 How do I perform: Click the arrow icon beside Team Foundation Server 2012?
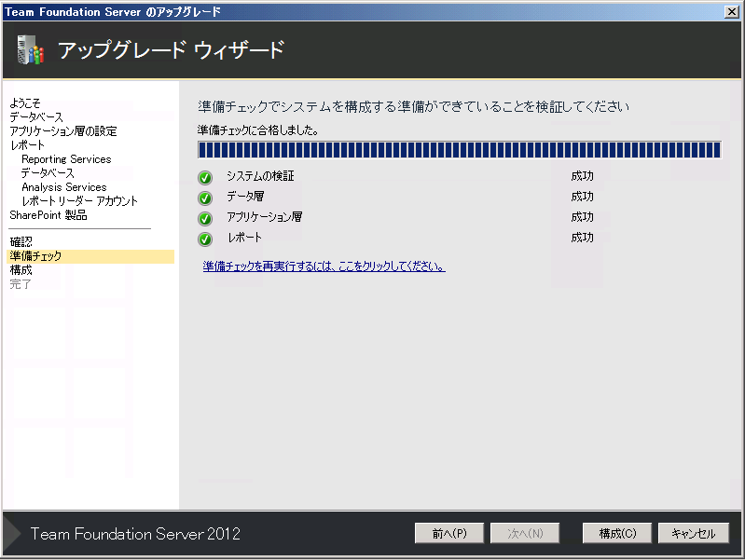[x=12, y=533]
